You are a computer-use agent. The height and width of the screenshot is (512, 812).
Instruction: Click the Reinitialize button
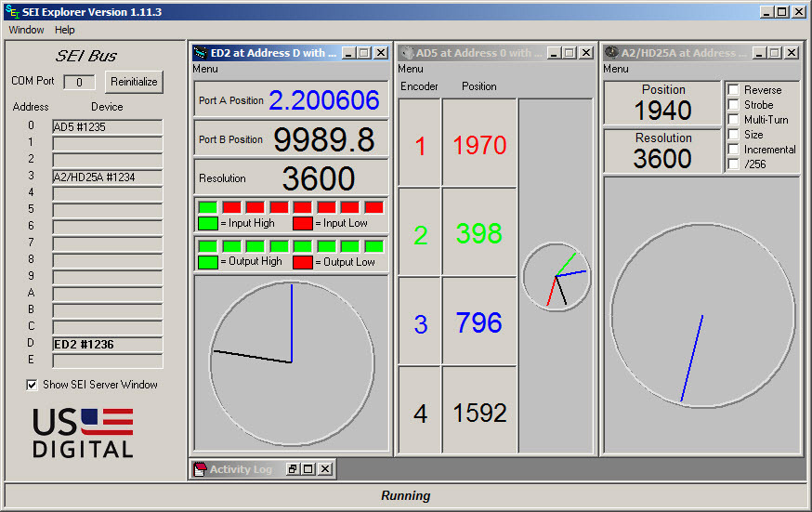(x=134, y=82)
